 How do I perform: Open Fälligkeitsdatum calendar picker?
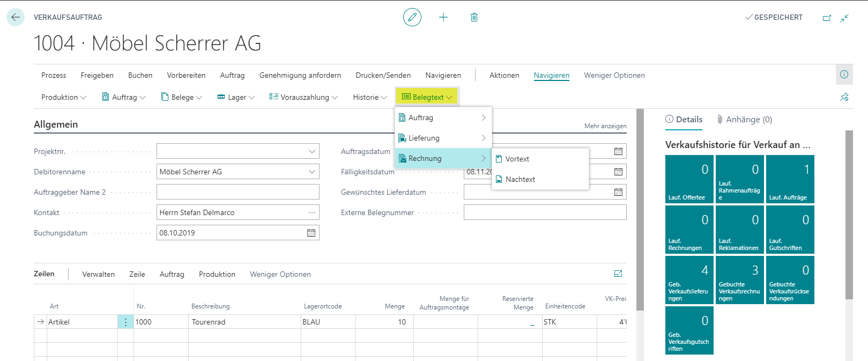coord(618,172)
